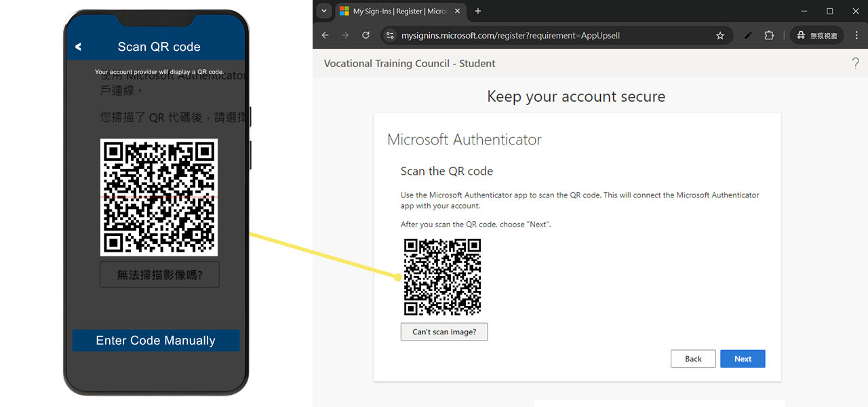Image resolution: width=868 pixels, height=407 pixels.
Task: Select the My Sign-Ins browser tab
Action: point(400,12)
